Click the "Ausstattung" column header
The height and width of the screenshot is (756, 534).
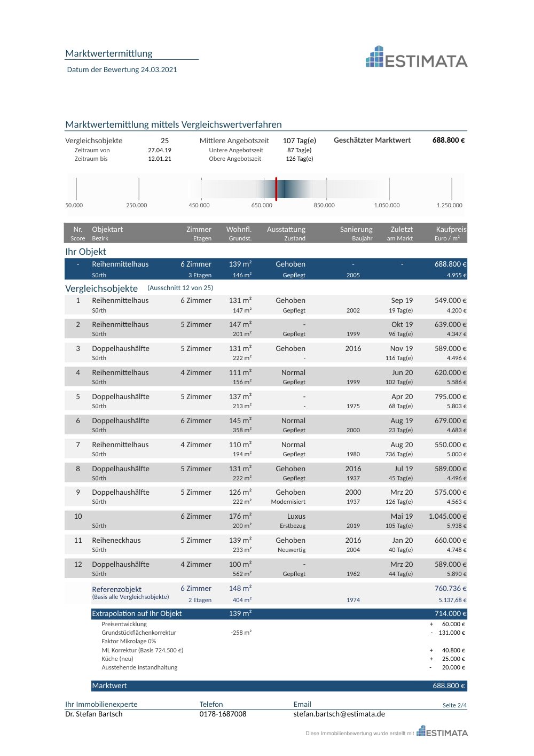click(x=286, y=229)
